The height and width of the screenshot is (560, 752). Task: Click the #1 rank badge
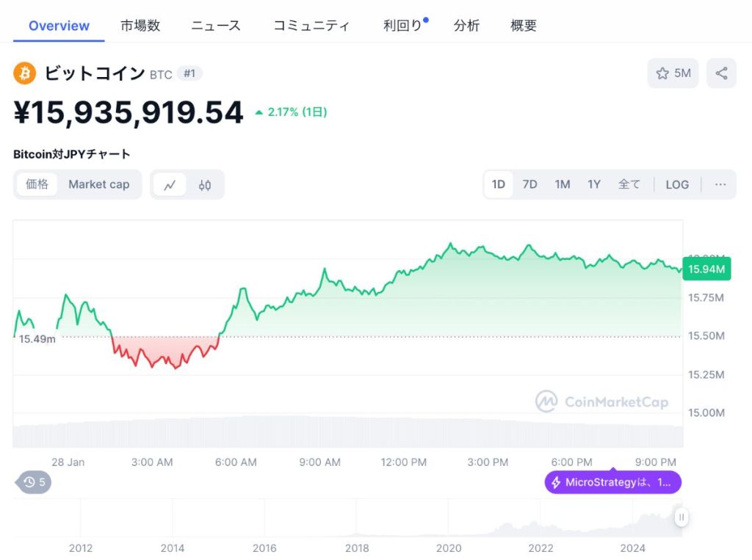pyautogui.click(x=189, y=73)
